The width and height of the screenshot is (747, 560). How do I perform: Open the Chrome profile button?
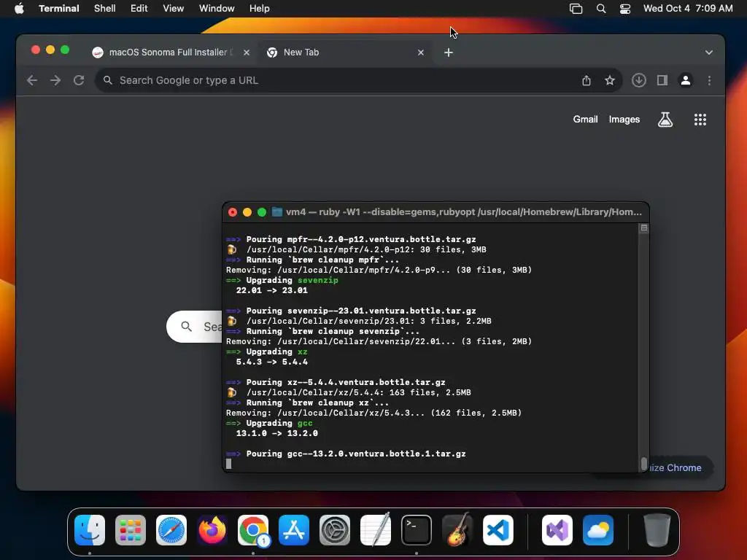coord(686,80)
